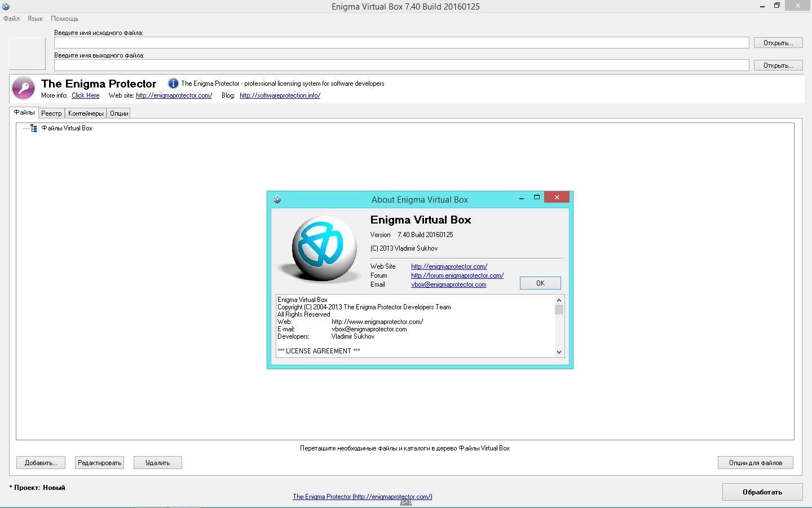
Task: Open Web Site link in About dialog
Action: click(x=449, y=266)
